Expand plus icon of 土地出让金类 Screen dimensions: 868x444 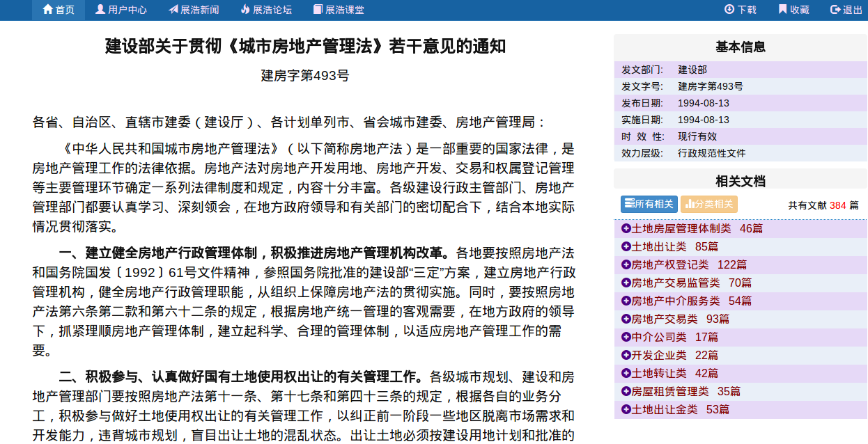[x=626, y=409]
